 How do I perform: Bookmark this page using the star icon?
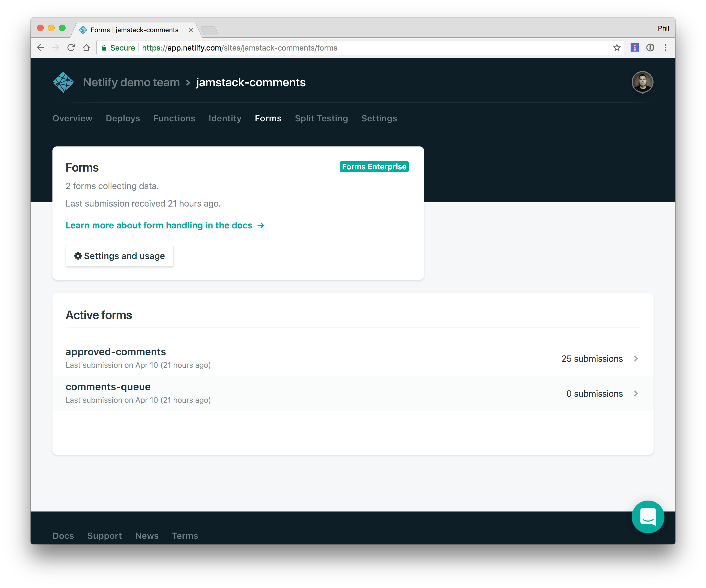(617, 47)
